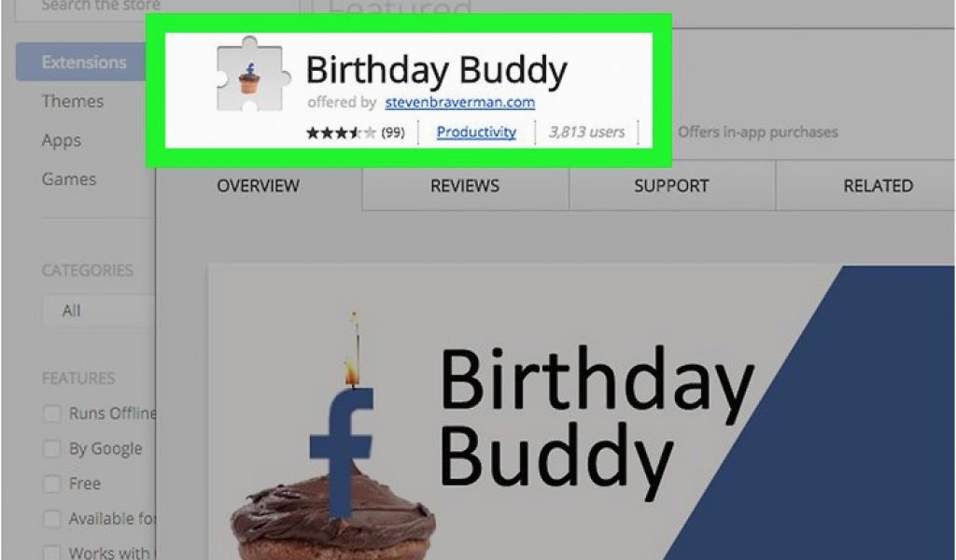Switch to the Overview tab
The image size is (956, 560).
(259, 186)
